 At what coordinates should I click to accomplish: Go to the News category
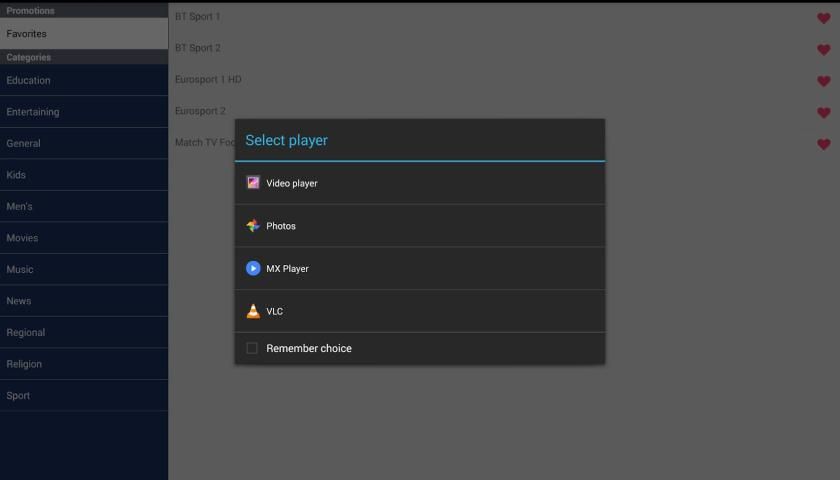[x=84, y=301]
